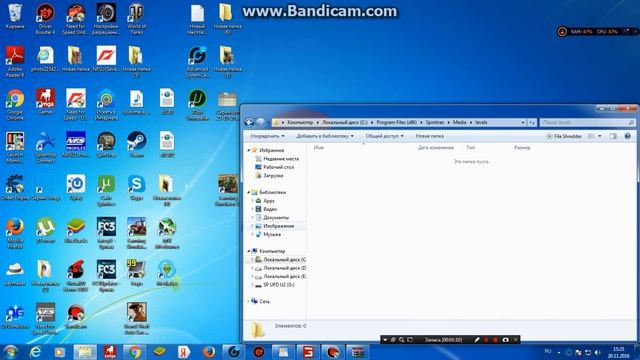Screen dimensions: 640x360
Task: Click the volume speaker tray icon
Action: coord(598,352)
